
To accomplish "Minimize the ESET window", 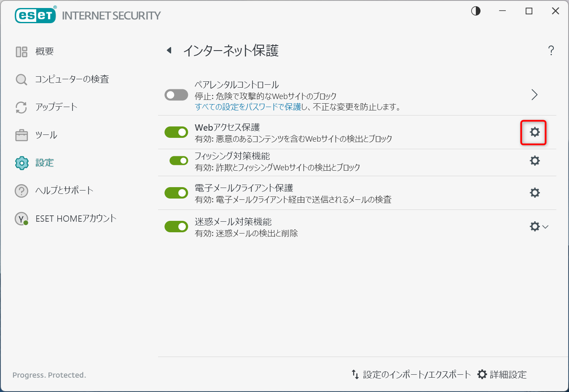I will click(502, 11).
